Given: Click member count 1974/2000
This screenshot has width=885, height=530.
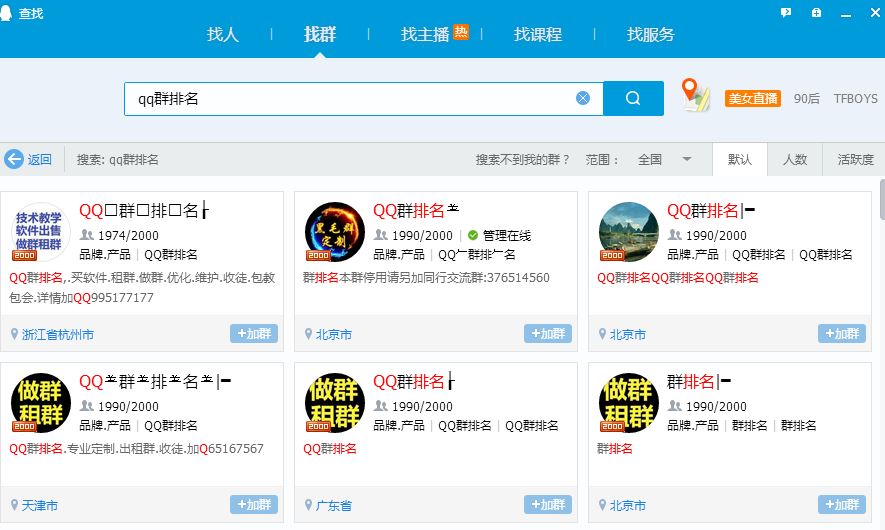Looking at the screenshot, I should tap(128, 235).
